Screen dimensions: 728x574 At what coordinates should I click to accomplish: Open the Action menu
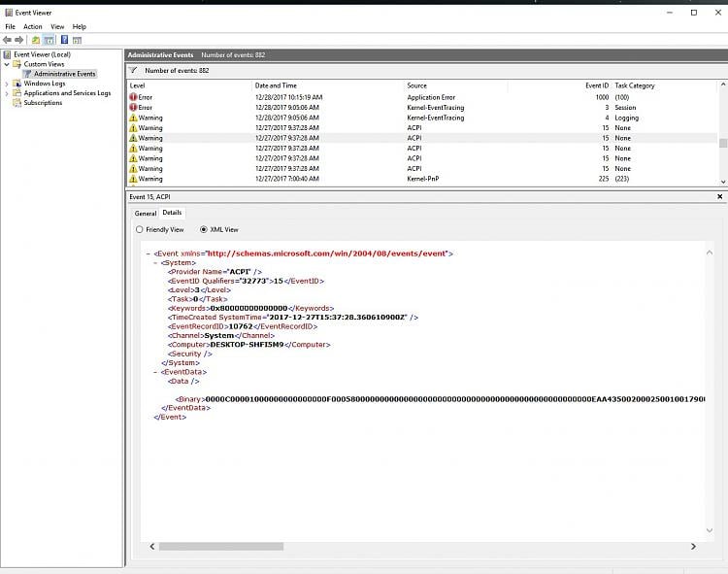32,26
